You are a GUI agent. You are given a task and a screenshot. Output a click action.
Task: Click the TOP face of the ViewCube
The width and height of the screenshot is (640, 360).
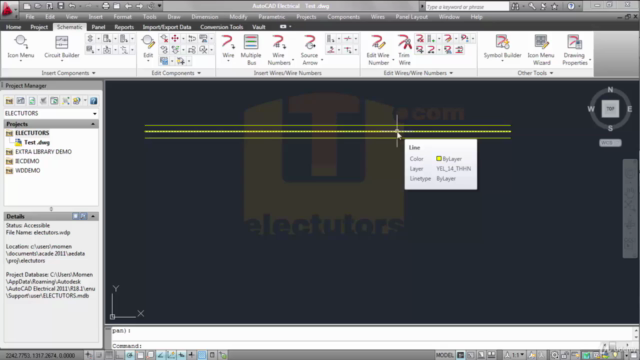click(x=610, y=109)
